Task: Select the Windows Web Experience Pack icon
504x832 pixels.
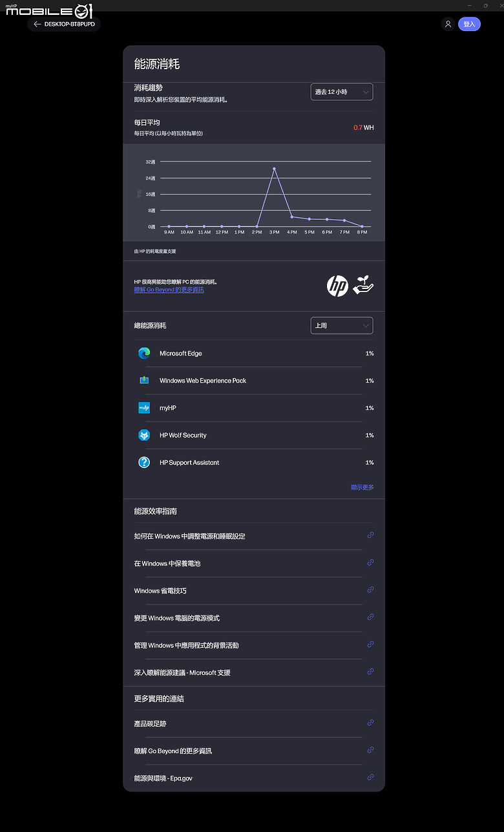Action: (144, 380)
